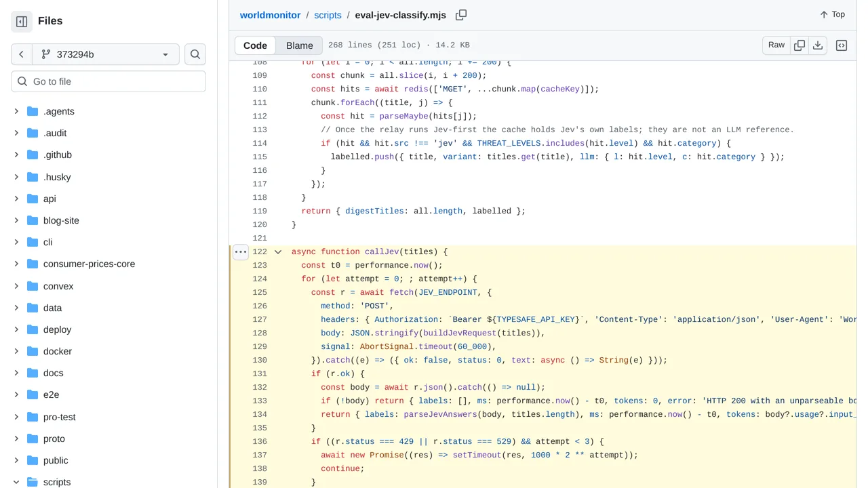Click the .audit folder icon
Screen dimensions: 868x488
(33, 133)
